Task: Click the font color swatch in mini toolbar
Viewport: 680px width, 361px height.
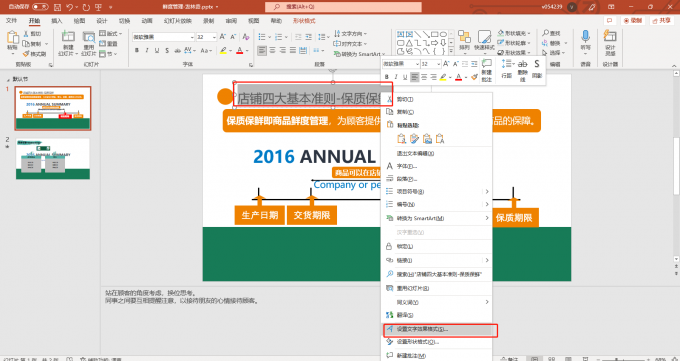Action: pos(458,77)
